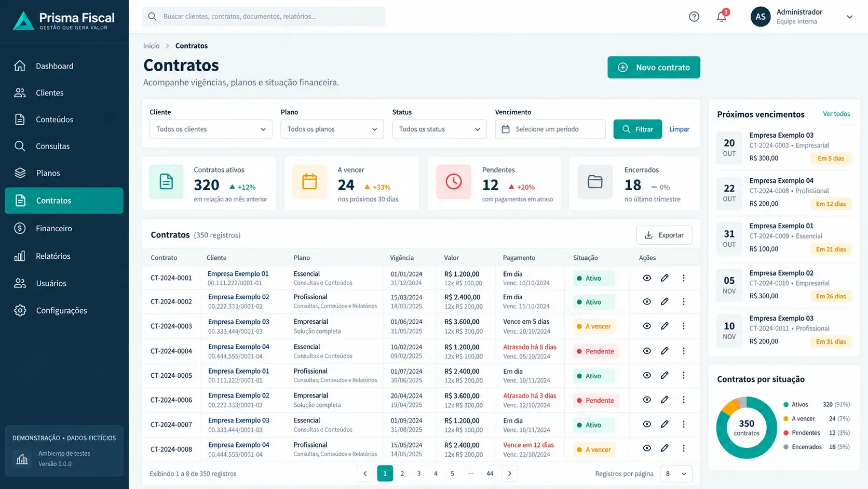Viewport: 868px width, 489px height.
Task: Click the Pendentes clock icon
Action: coord(454,182)
